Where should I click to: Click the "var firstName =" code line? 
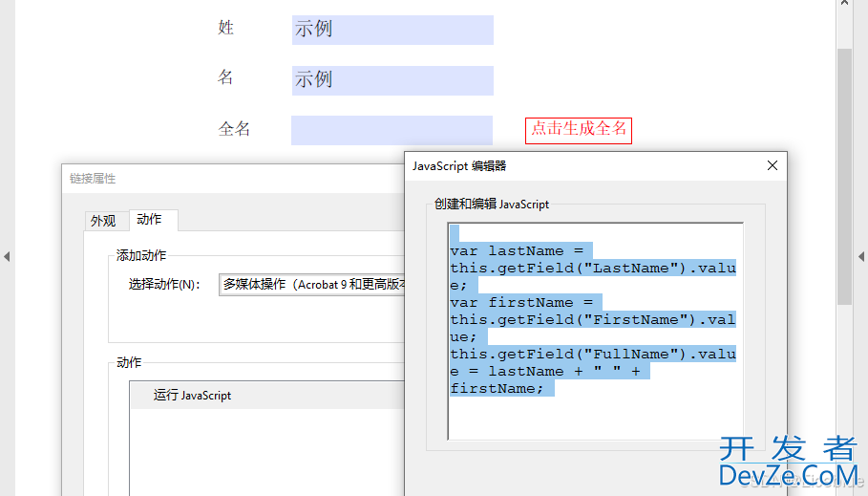pyautogui.click(x=521, y=303)
